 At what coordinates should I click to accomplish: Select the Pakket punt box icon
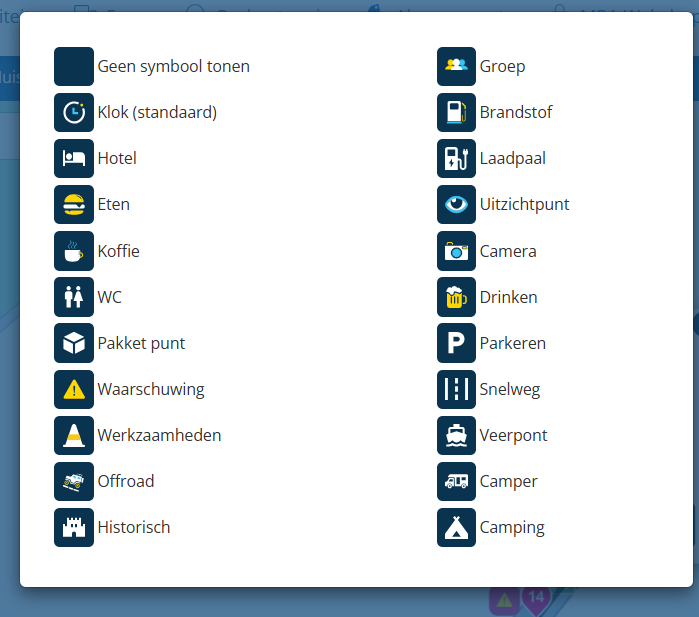click(74, 343)
